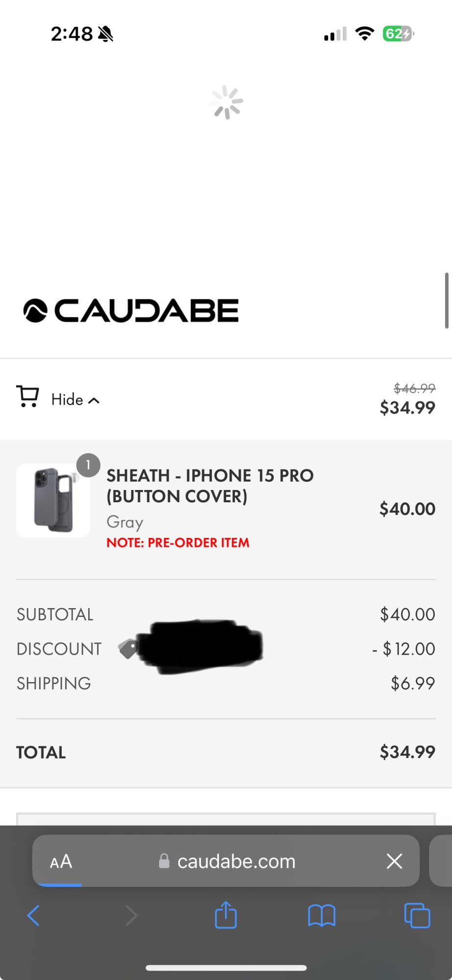Tap the discount tag icon

tap(128, 649)
